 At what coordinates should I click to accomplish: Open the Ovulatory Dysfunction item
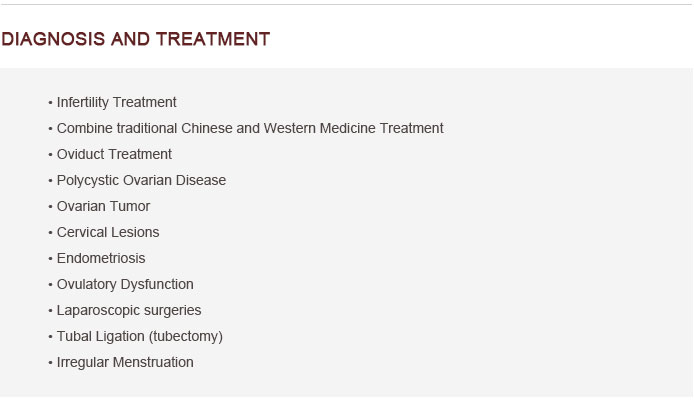click(125, 284)
